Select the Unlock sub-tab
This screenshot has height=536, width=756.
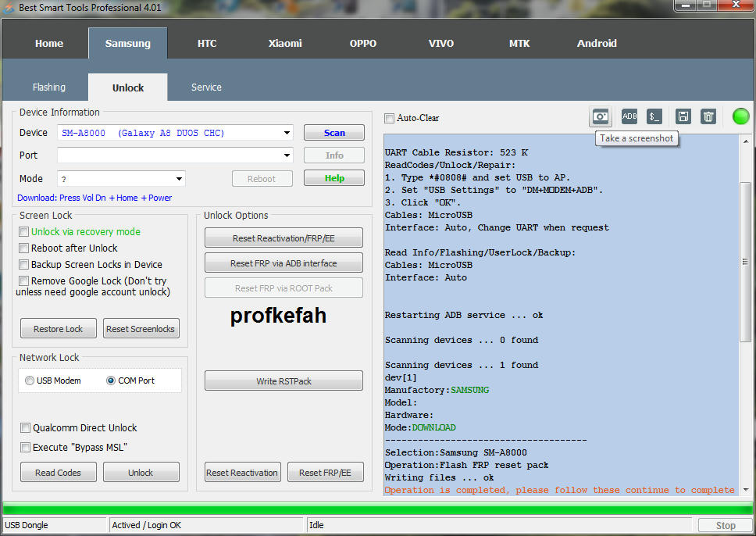pos(128,88)
